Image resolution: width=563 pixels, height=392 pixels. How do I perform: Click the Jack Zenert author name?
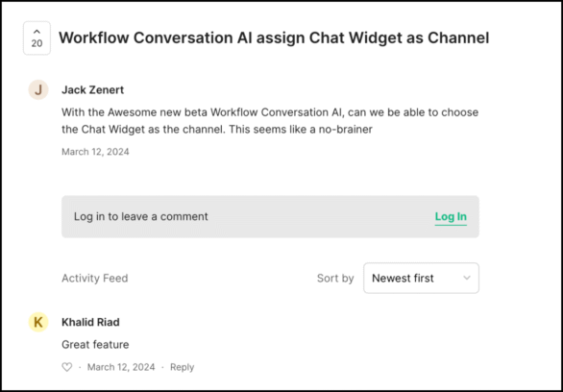tap(92, 89)
